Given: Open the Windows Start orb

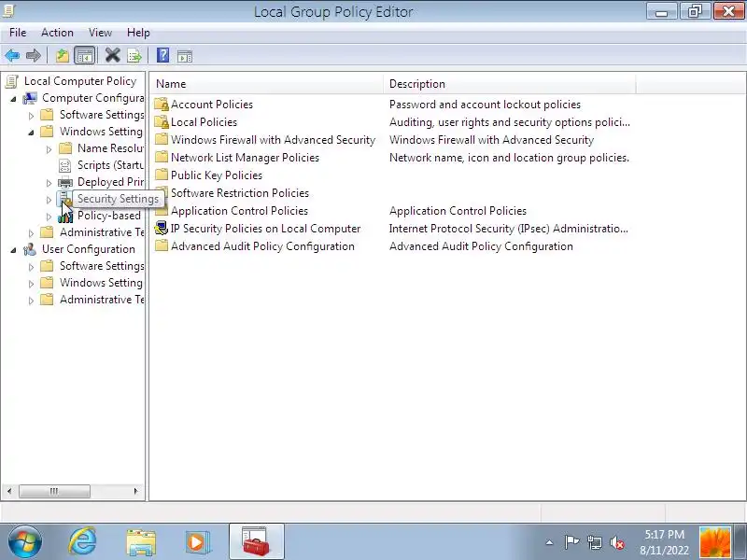Looking at the screenshot, I should (x=24, y=541).
